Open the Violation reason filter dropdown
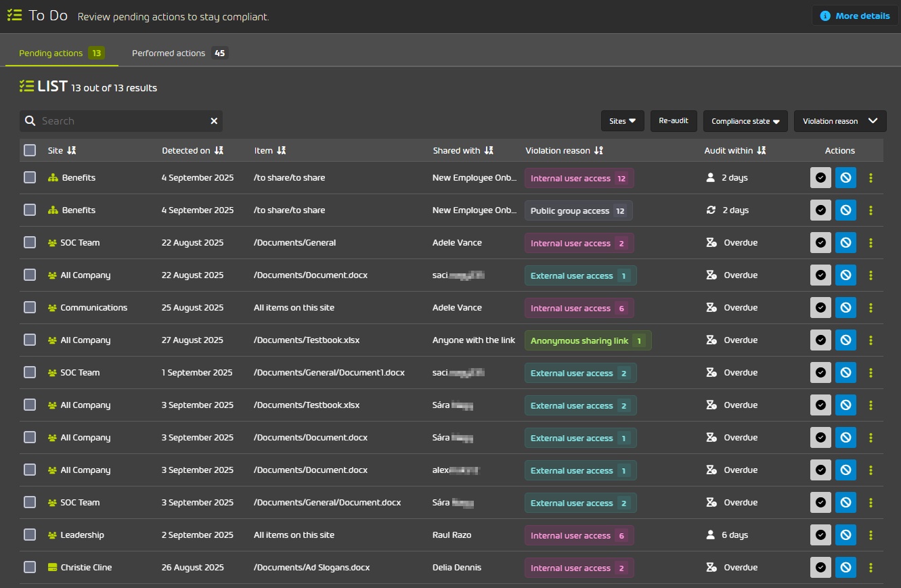Screen dimensions: 901x588 [x=840, y=121]
